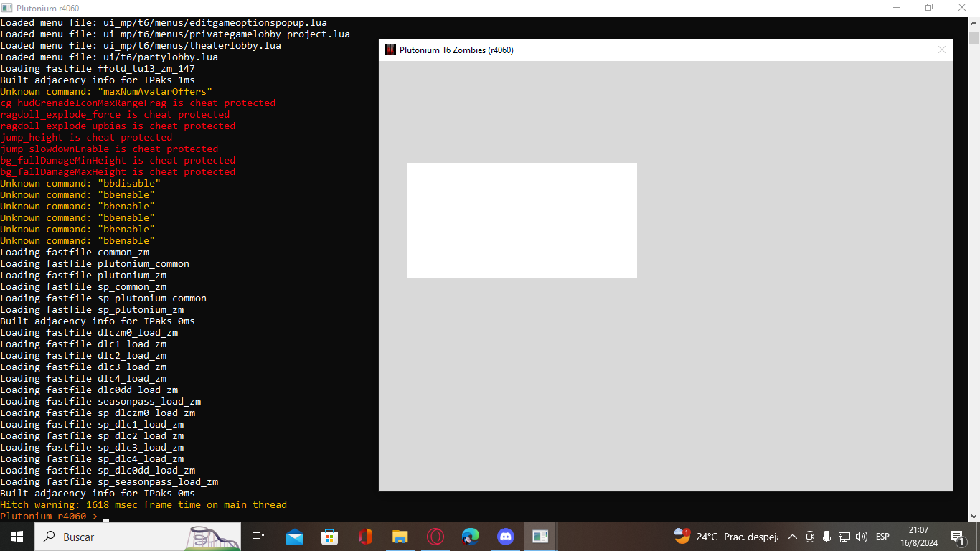Launch Opera browser from taskbar
980x551 pixels.
pyautogui.click(x=435, y=537)
